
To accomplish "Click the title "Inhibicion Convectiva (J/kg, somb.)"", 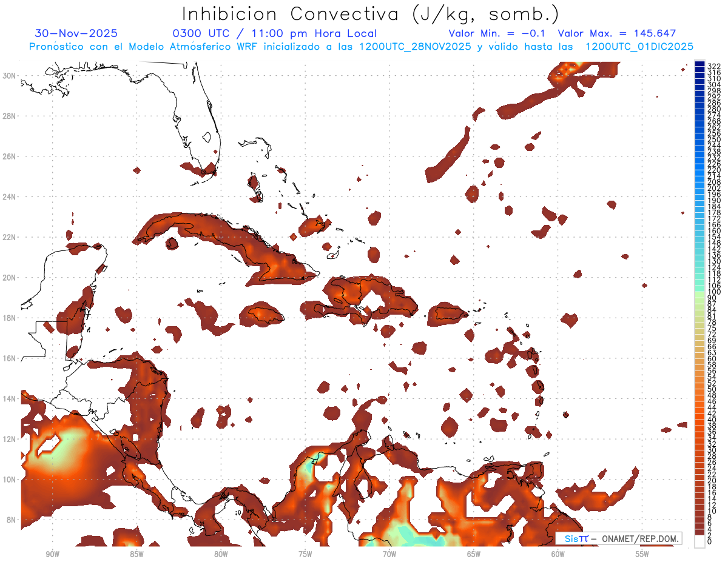I will [x=371, y=14].
